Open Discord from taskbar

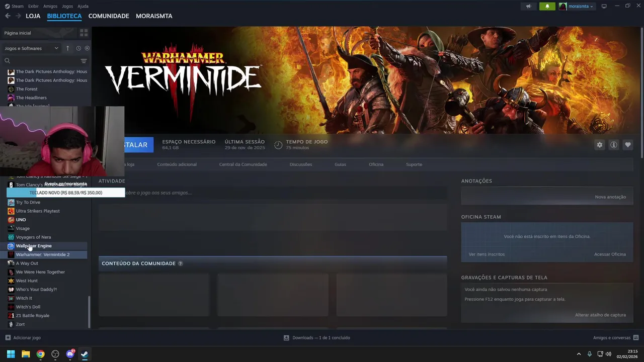(x=70, y=354)
